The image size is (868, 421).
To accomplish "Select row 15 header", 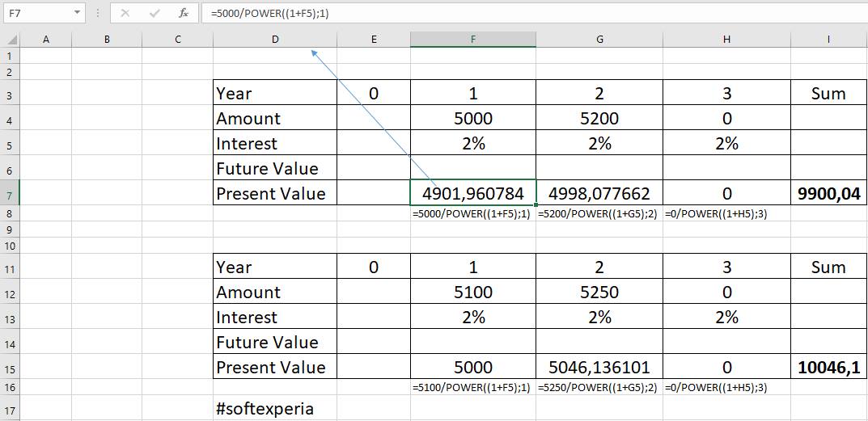I will [x=10, y=368].
